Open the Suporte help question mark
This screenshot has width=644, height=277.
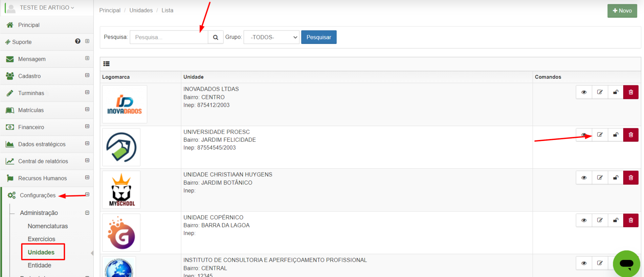pos(78,41)
